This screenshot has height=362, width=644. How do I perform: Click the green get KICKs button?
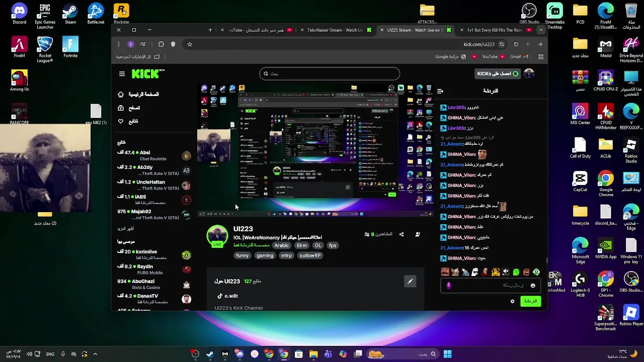coord(497,74)
